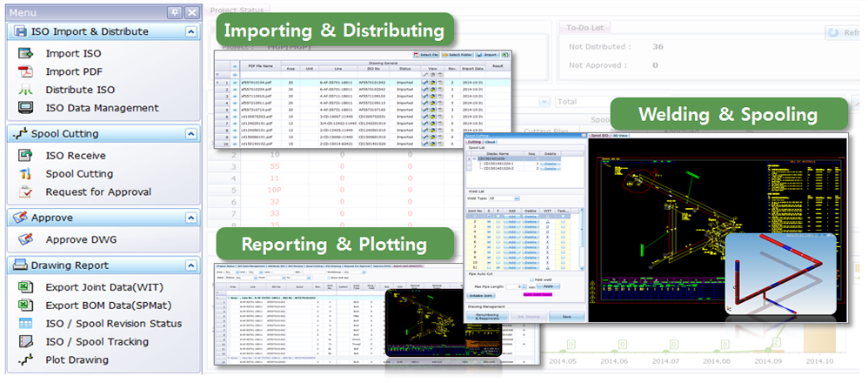
Task: Open the Weld Type dropdown
Action: click(x=517, y=198)
